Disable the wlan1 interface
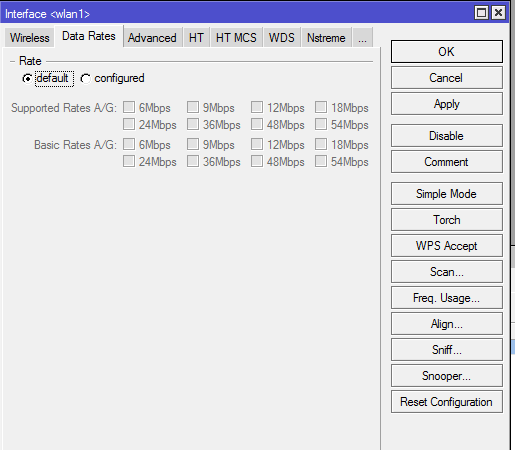515x450 pixels. [447, 136]
